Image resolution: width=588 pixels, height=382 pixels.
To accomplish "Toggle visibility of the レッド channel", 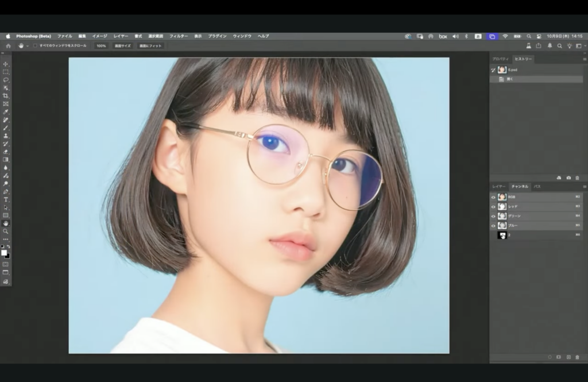I will point(493,206).
